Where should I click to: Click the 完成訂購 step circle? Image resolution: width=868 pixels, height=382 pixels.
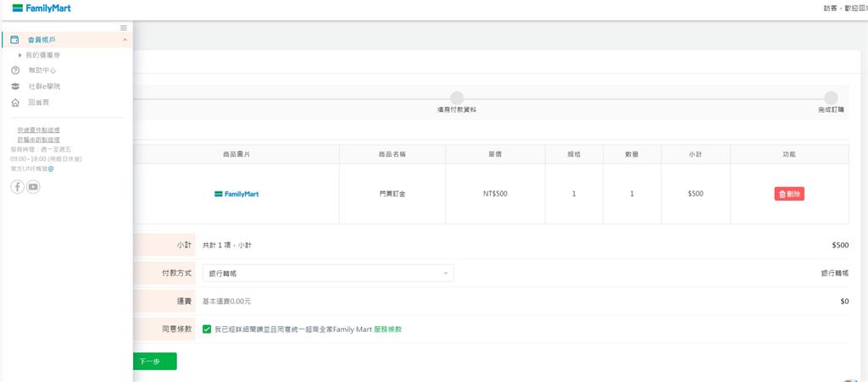click(x=831, y=98)
